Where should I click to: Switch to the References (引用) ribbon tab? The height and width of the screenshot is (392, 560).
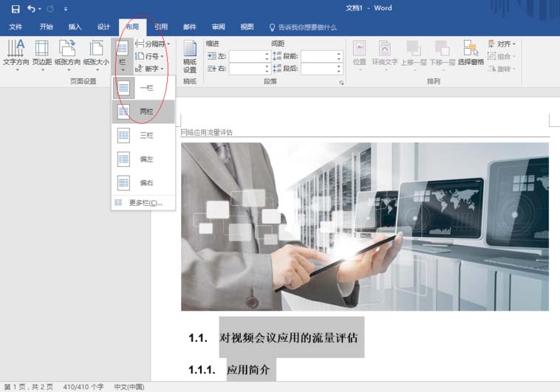pos(161,27)
